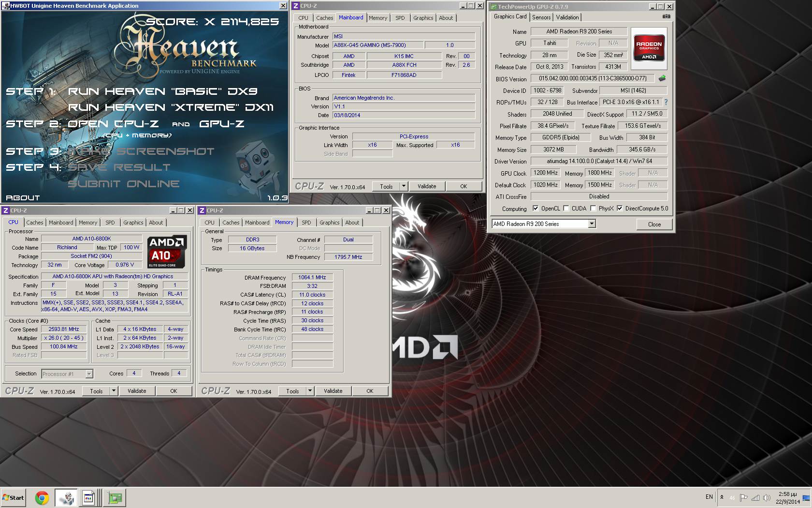Select the HWBOT Heaven taskbar button
812x508 pixels.
point(66,497)
